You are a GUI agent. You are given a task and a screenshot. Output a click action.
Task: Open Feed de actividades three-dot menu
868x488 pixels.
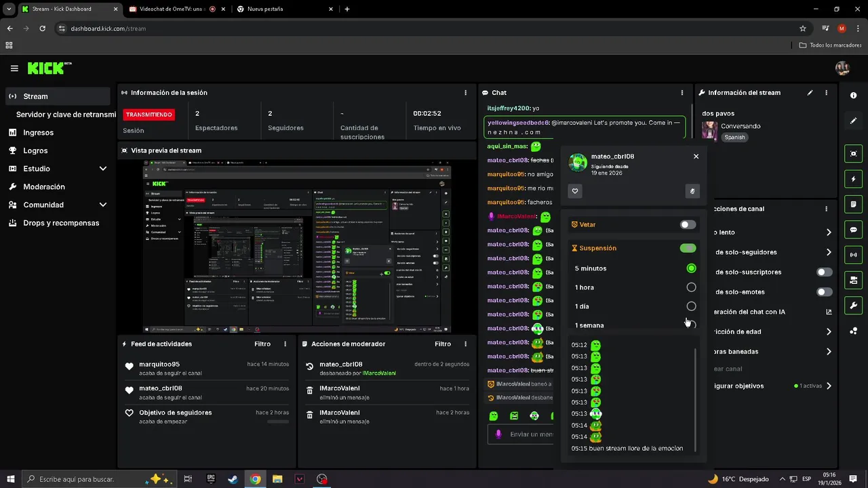tap(285, 344)
